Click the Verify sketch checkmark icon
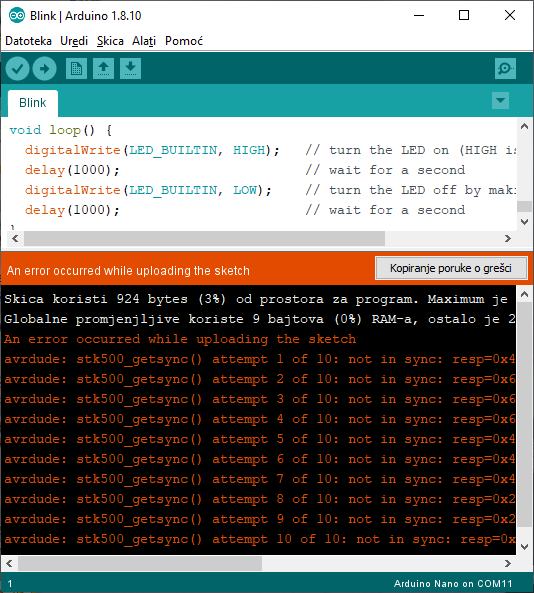534x593 pixels. (x=17, y=68)
